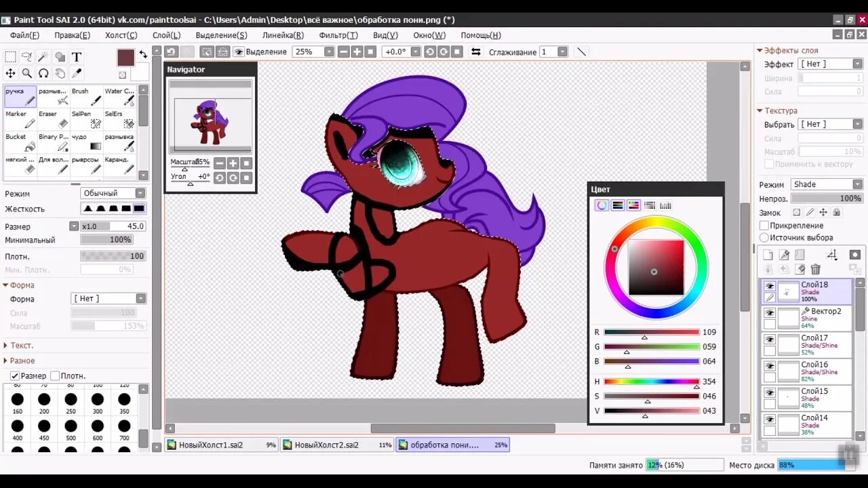Choose the Water Color brush preset
This screenshot has height=488, width=868.
(119, 96)
